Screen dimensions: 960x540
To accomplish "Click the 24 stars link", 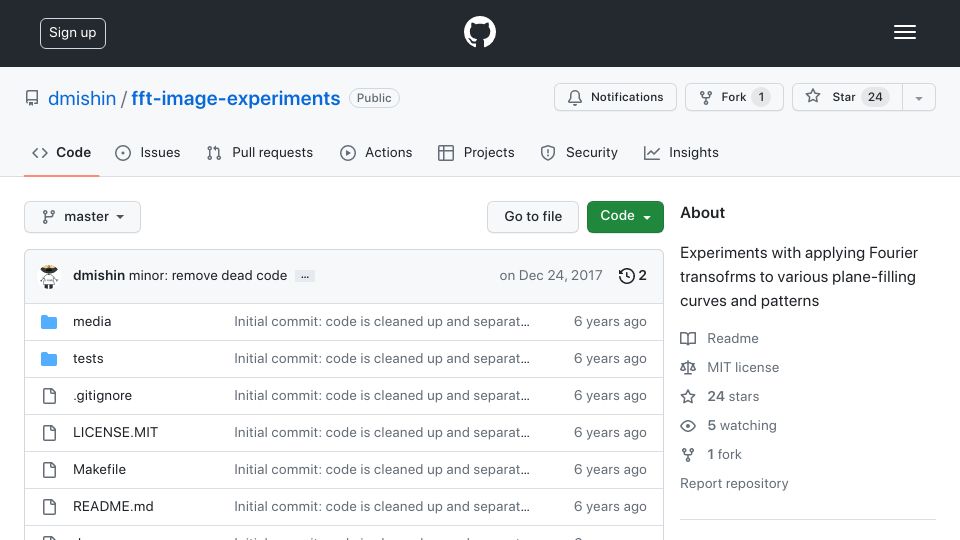I will 733,397.
